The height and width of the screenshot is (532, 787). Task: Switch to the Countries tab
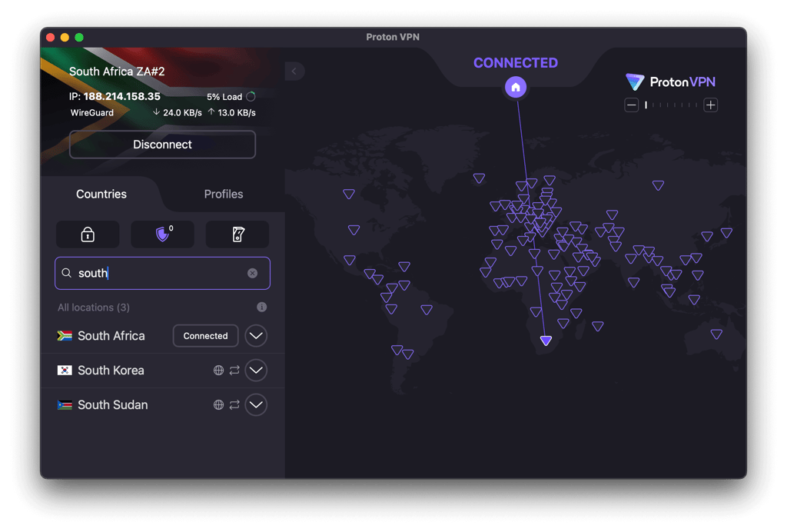[x=101, y=195]
